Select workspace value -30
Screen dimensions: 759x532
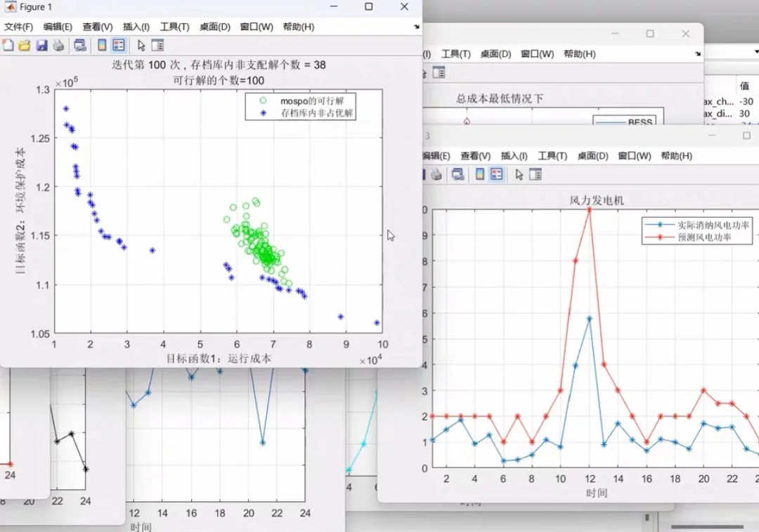point(747,101)
